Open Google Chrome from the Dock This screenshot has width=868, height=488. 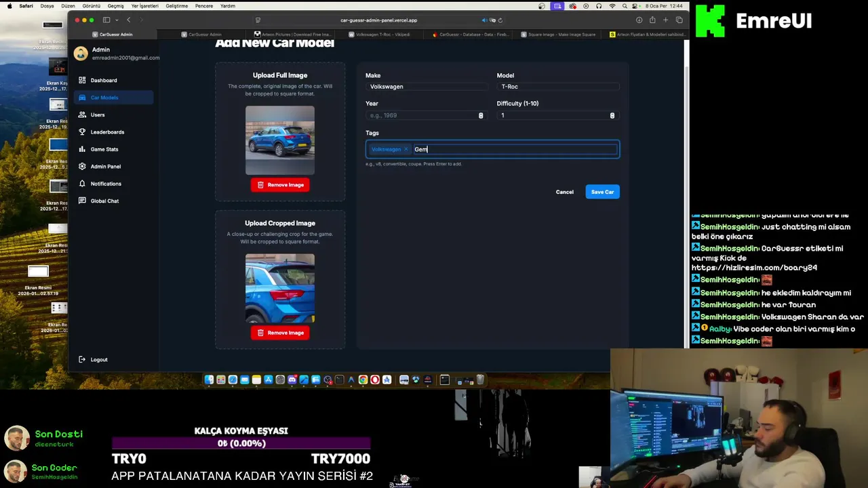coord(363,380)
